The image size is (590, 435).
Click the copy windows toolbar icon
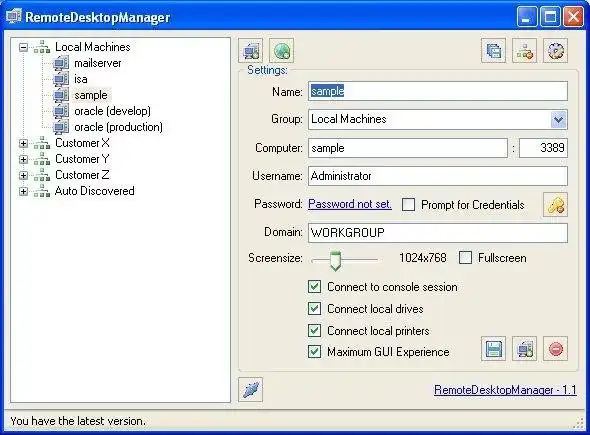[x=493, y=50]
